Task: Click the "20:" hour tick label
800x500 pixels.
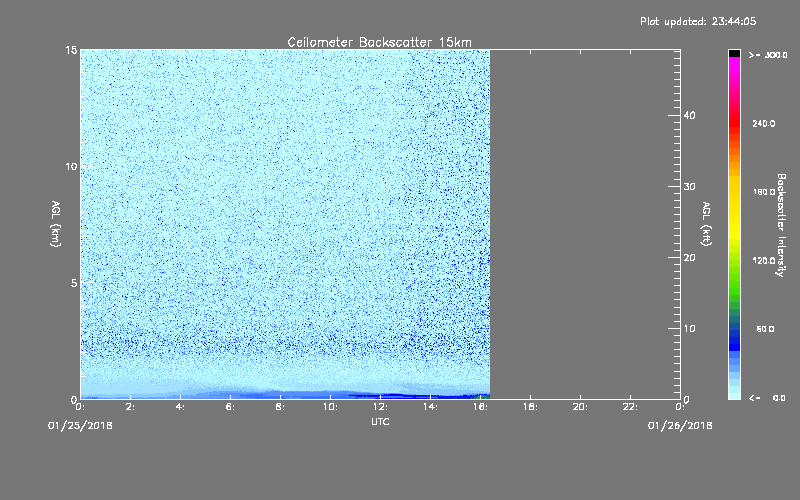Action: point(580,407)
